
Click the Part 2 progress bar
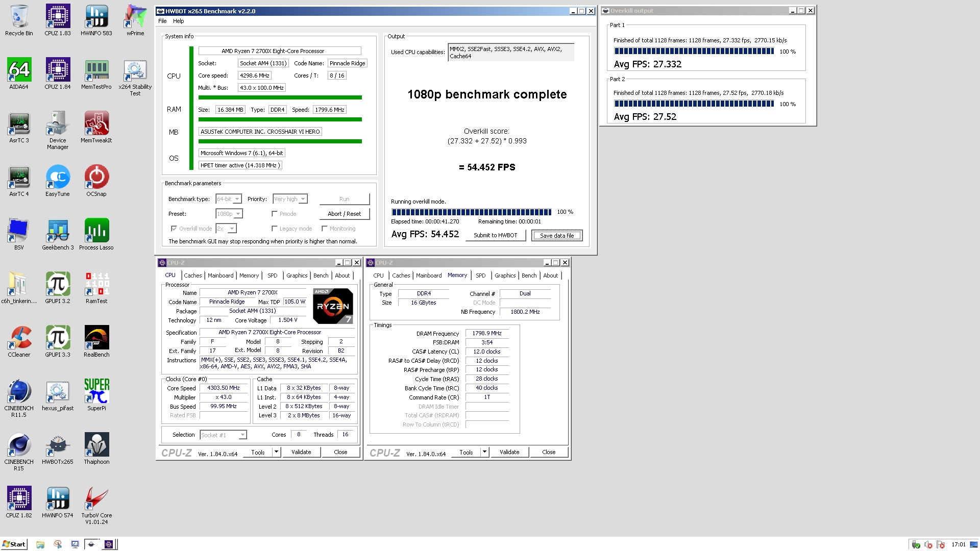(x=694, y=104)
